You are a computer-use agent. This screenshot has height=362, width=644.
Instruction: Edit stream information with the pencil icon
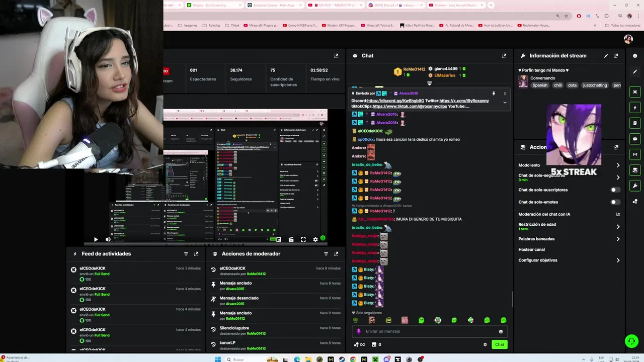coord(606,56)
